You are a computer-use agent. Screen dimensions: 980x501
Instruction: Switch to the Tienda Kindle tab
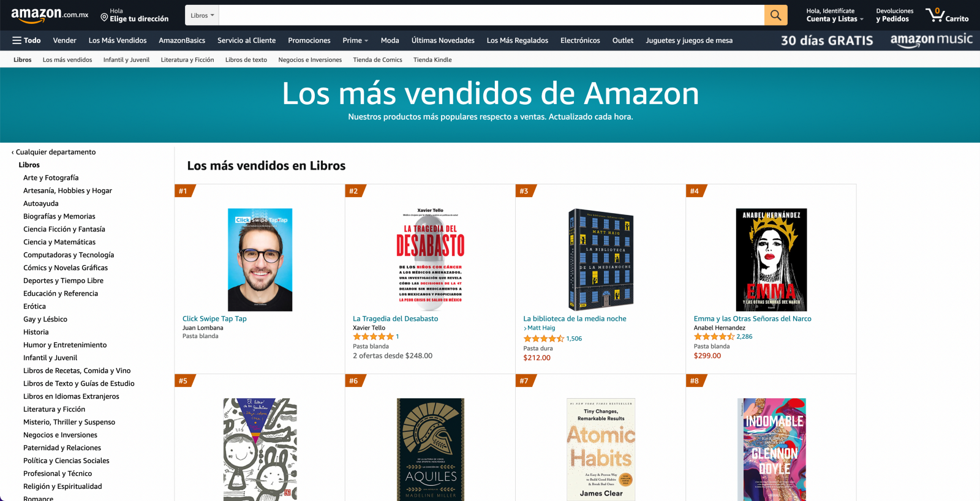pos(432,60)
